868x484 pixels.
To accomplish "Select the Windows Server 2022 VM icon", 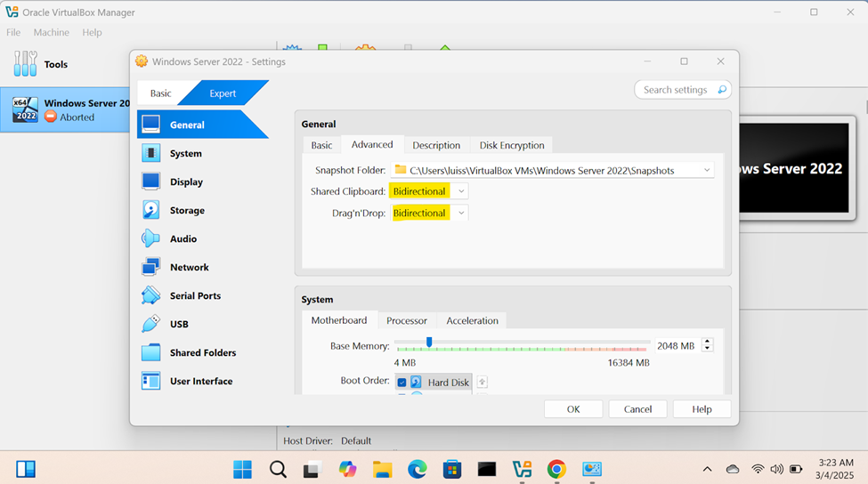I will [25, 109].
